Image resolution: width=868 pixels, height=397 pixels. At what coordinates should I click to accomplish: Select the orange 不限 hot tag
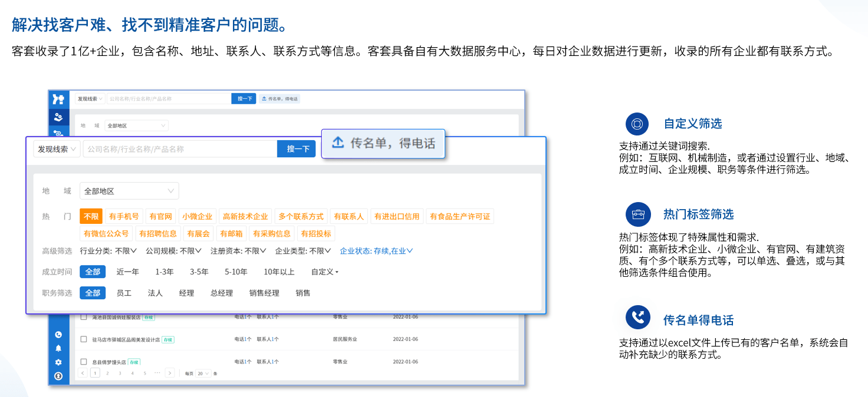click(91, 216)
